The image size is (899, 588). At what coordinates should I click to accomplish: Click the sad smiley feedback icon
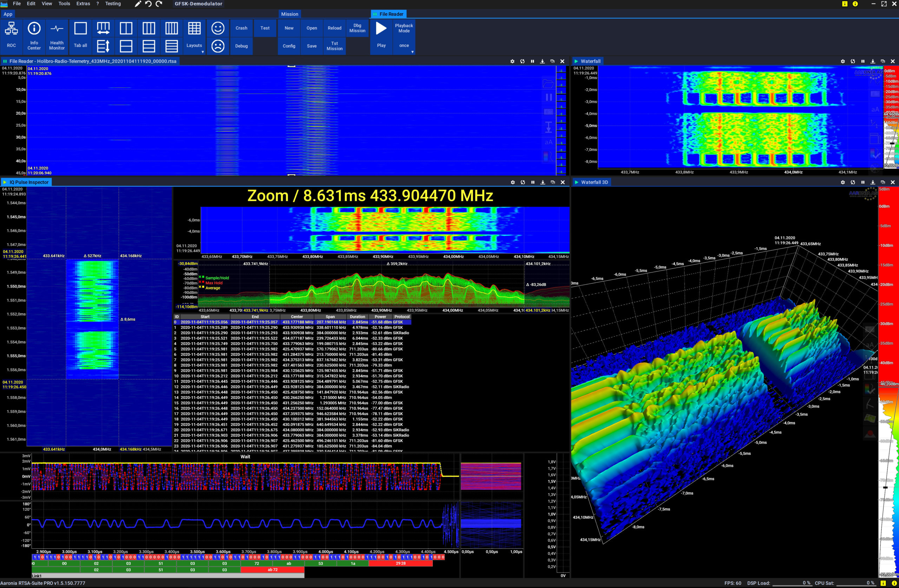tap(218, 46)
